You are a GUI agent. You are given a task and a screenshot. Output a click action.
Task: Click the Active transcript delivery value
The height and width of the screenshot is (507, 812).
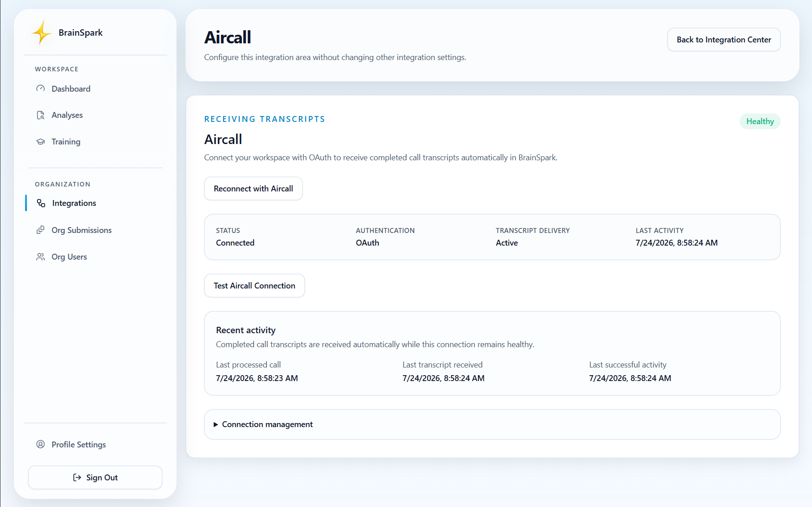(507, 243)
